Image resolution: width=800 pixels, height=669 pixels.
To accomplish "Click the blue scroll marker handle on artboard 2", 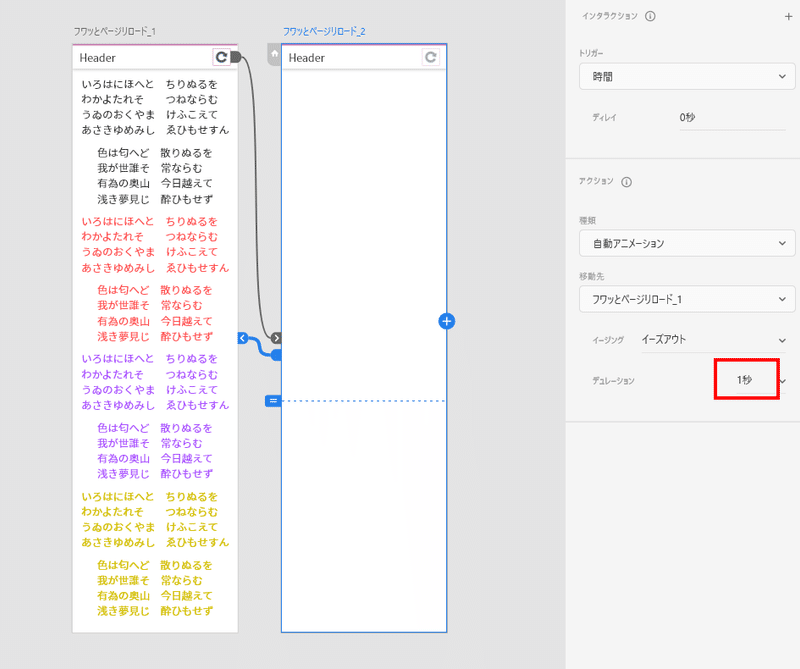I will [273, 401].
